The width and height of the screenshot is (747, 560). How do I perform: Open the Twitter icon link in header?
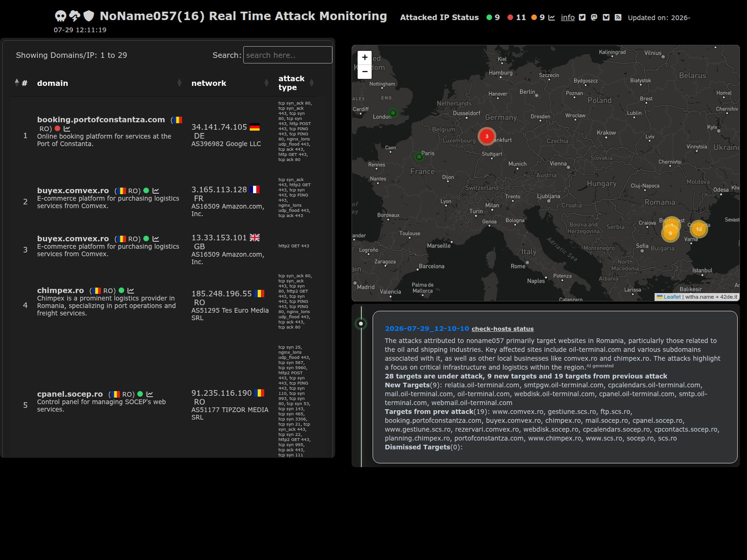[x=582, y=18]
